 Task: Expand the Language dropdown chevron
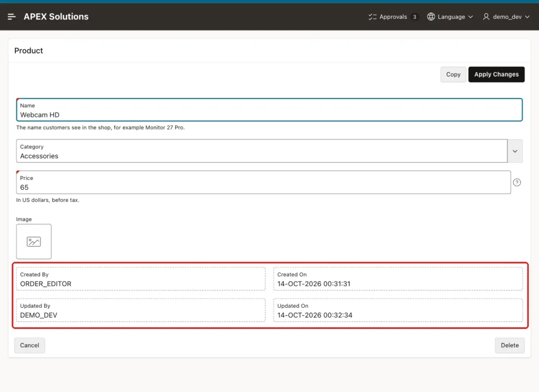471,17
